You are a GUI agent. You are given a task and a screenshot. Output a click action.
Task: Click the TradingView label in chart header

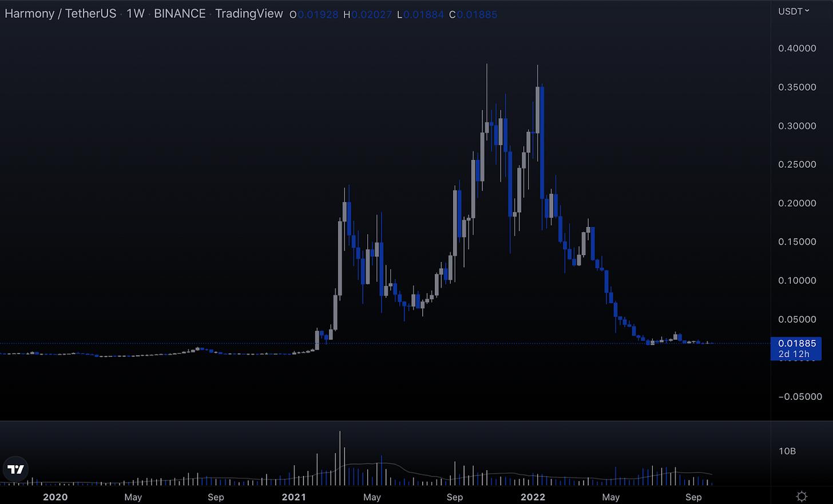249,14
